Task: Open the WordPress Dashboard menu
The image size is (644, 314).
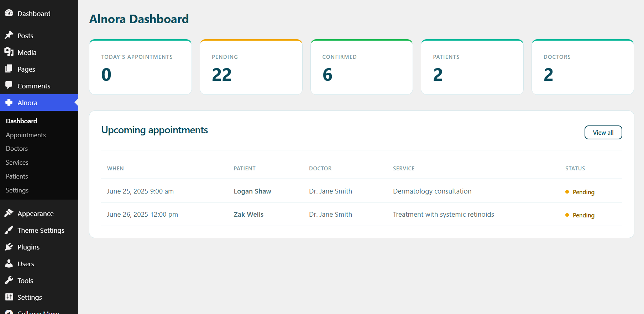Action: [39, 14]
